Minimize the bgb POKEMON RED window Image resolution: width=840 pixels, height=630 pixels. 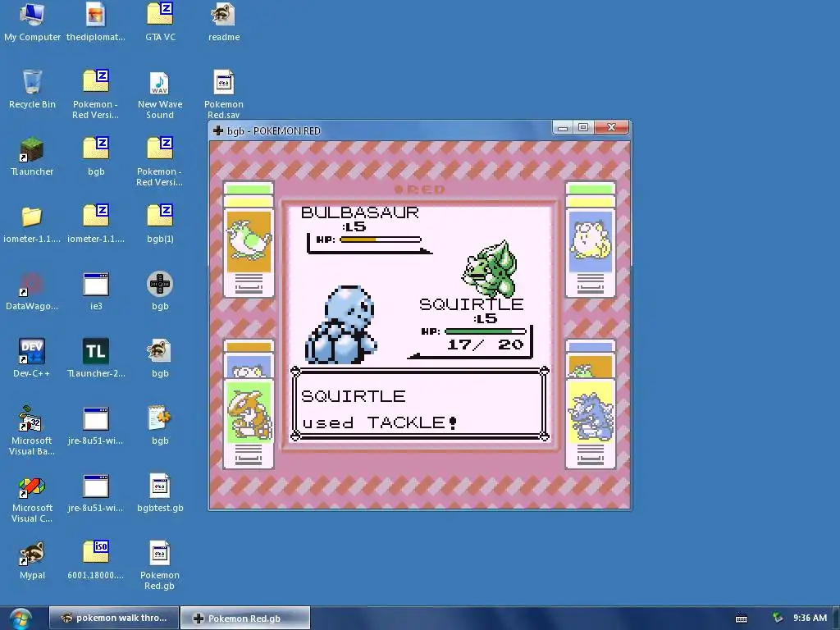point(563,127)
